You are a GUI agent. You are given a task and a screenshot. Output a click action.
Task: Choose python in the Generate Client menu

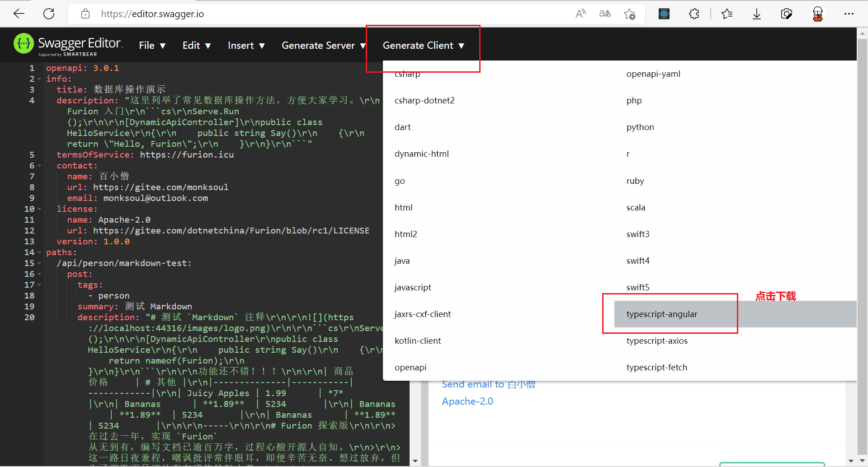coord(640,127)
